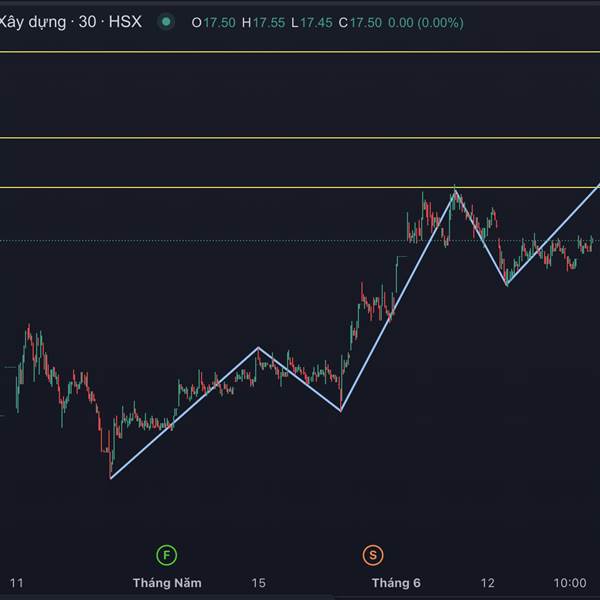Click the change value 0.00 (0.00%)

(x=426, y=23)
